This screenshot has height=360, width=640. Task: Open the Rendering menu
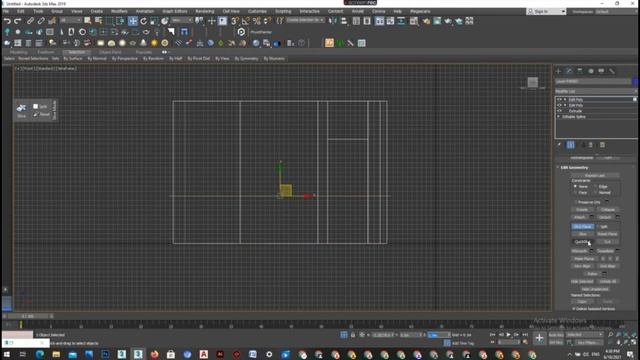(x=204, y=11)
